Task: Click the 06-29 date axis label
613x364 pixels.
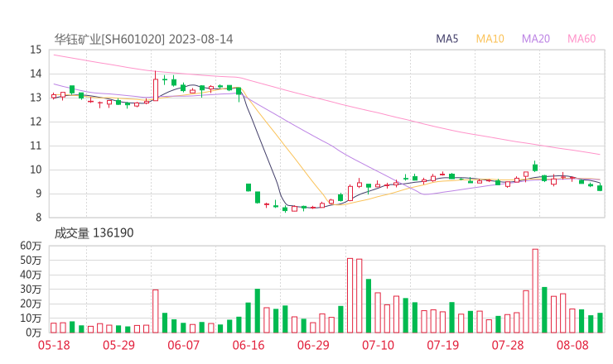Action: [313, 345]
